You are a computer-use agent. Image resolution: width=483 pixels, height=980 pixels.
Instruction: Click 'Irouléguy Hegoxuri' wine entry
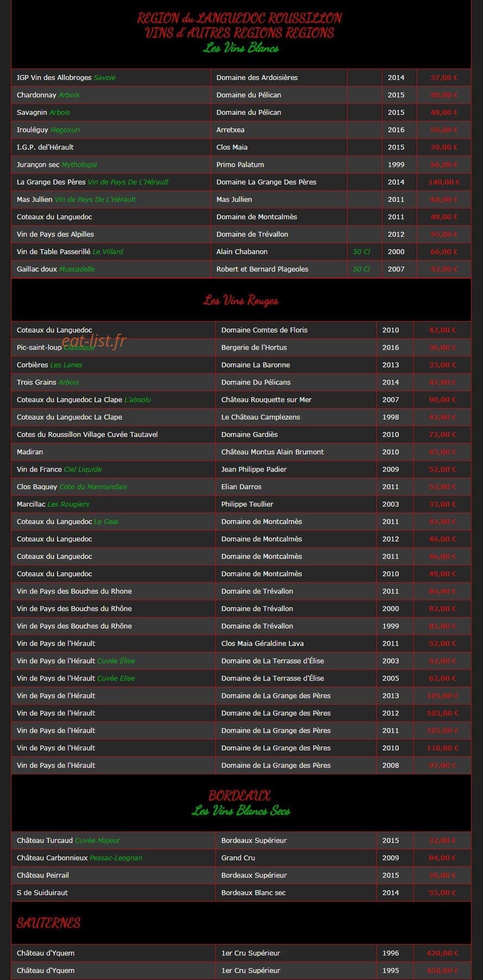pyautogui.click(x=48, y=130)
